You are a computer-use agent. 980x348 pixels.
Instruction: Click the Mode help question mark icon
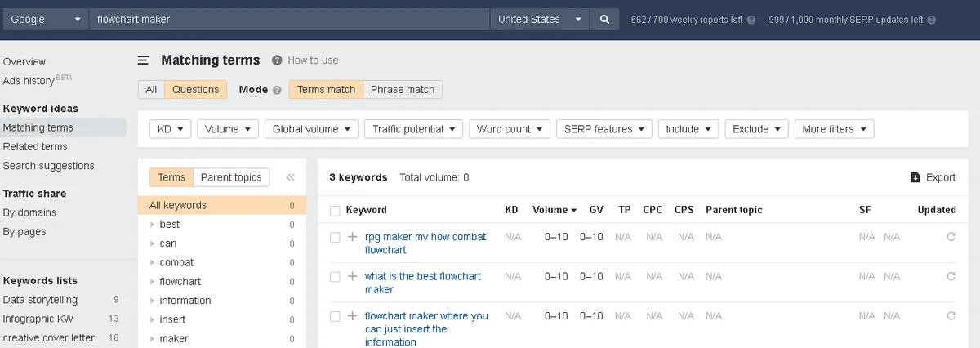(277, 90)
